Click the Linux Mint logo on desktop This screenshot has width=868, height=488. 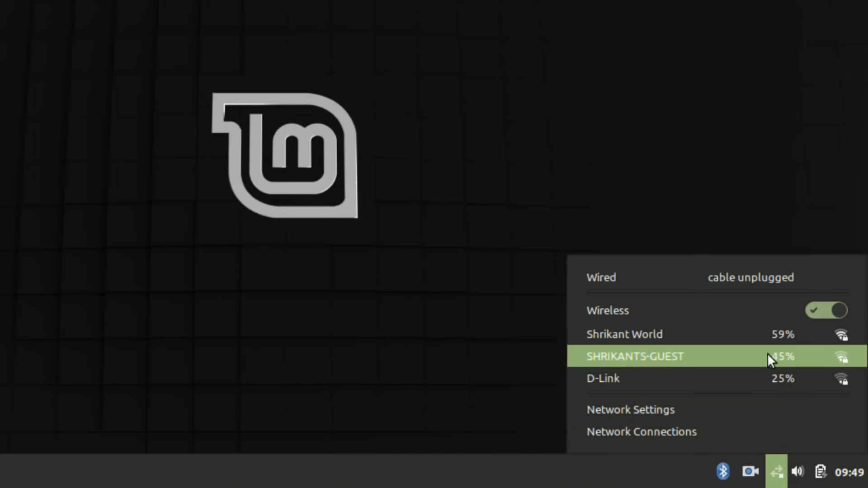[285, 155]
